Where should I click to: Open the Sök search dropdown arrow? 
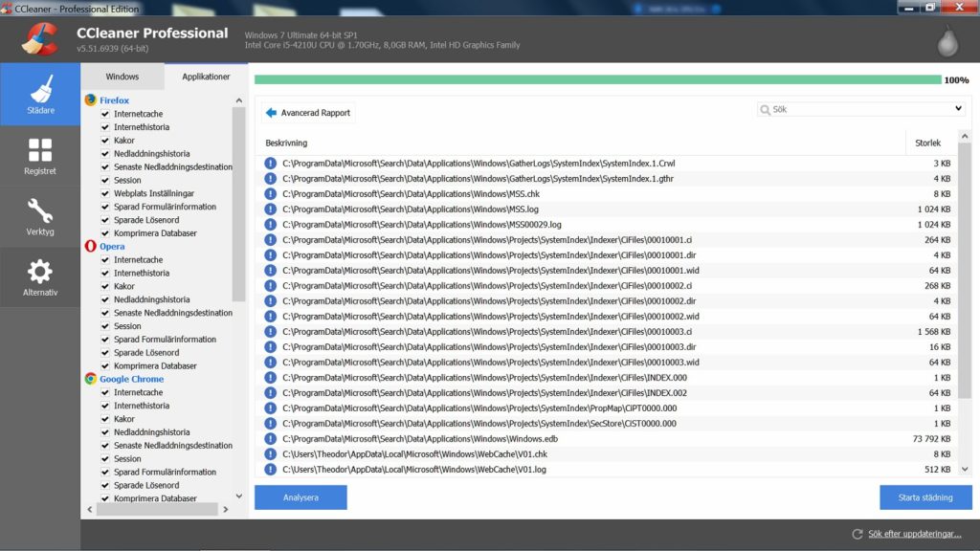pos(958,109)
